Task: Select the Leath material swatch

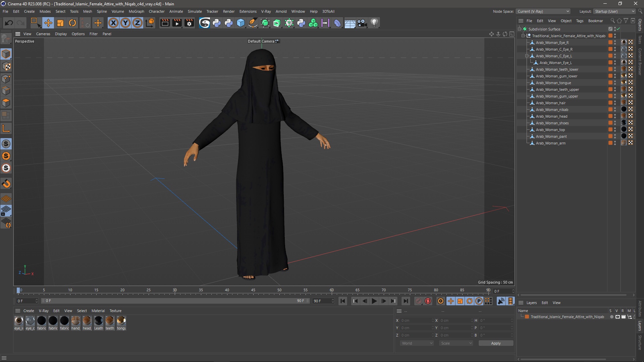Action: tap(99, 323)
